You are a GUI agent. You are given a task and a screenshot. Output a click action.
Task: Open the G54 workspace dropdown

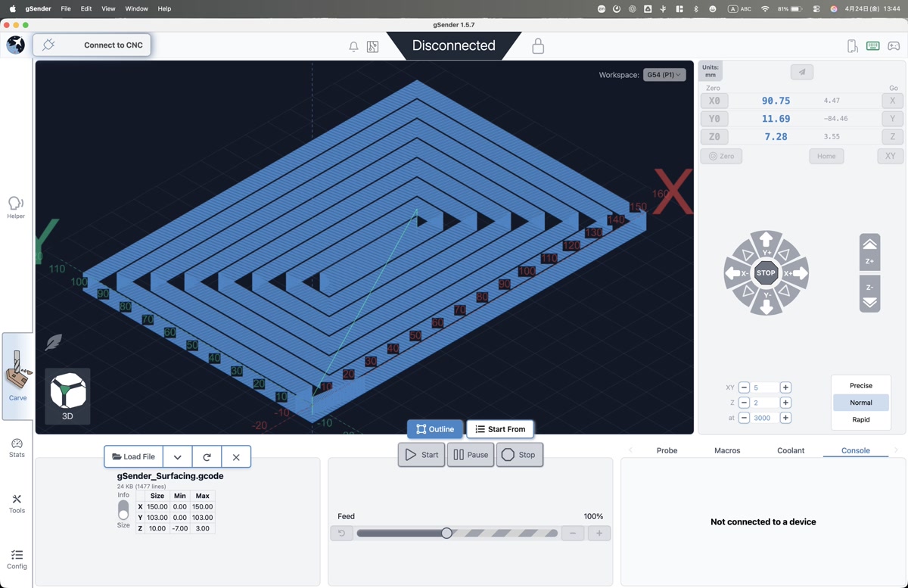coord(664,75)
